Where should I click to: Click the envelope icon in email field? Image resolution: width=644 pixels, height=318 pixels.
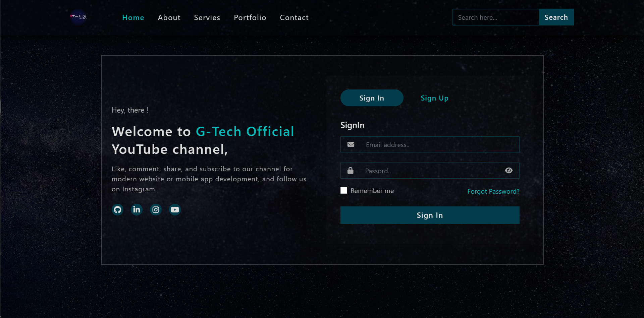pyautogui.click(x=351, y=144)
